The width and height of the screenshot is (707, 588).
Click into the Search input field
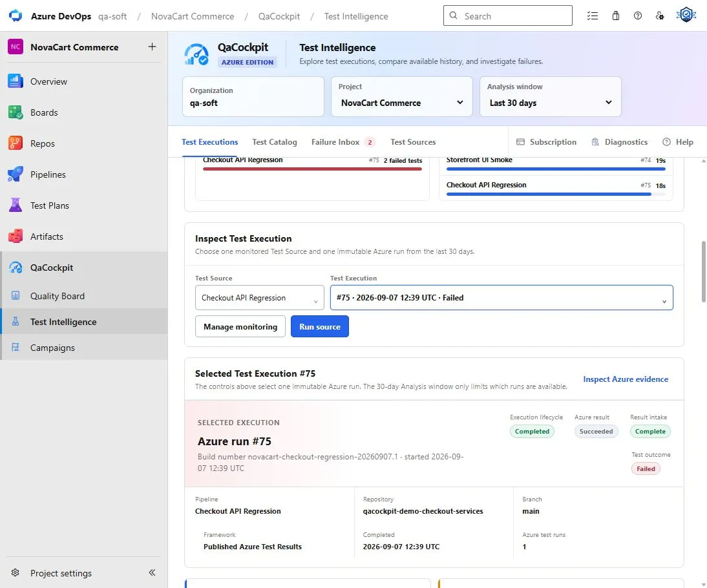(x=508, y=16)
